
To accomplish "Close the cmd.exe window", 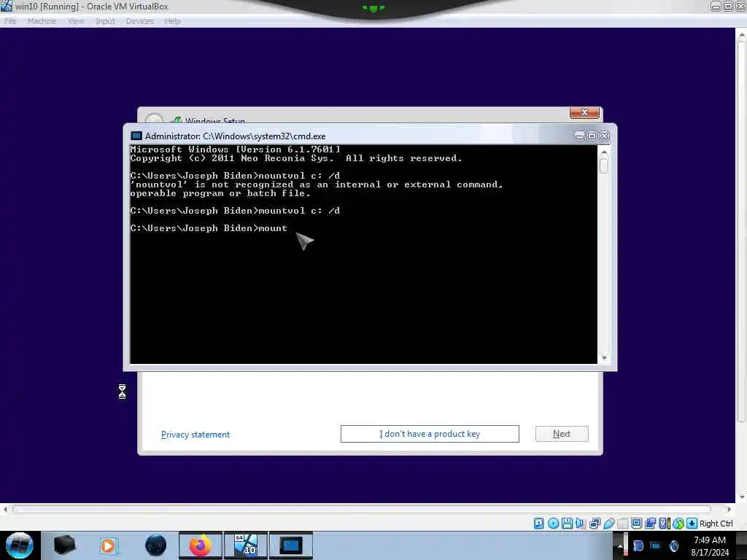I will tap(604, 136).
